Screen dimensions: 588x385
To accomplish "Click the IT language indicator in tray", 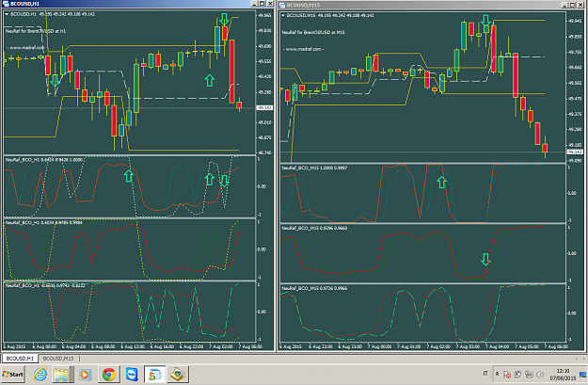I will tap(485, 374).
